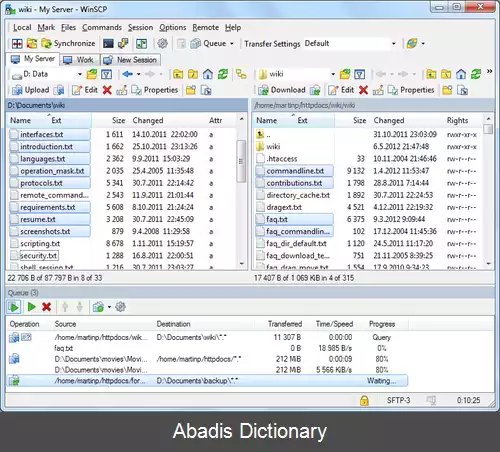Screen dimensions: 500x452
Task: Delete selected local files with red X
Action: tap(107, 90)
